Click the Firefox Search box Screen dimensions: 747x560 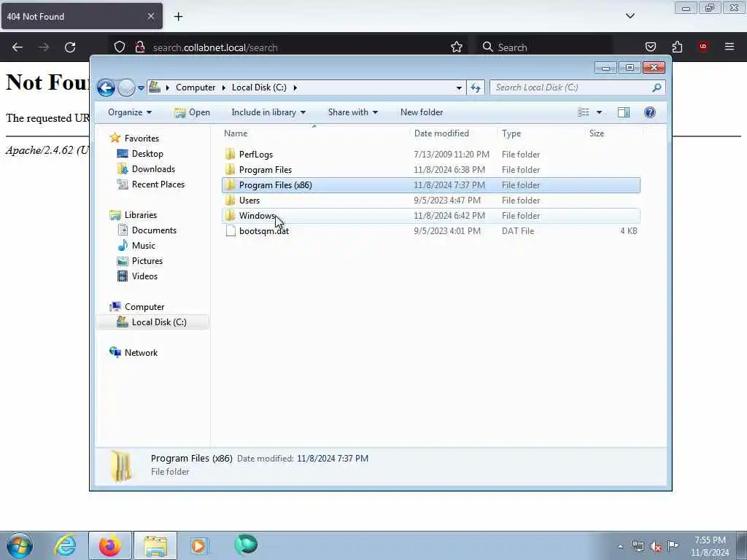(x=546, y=47)
